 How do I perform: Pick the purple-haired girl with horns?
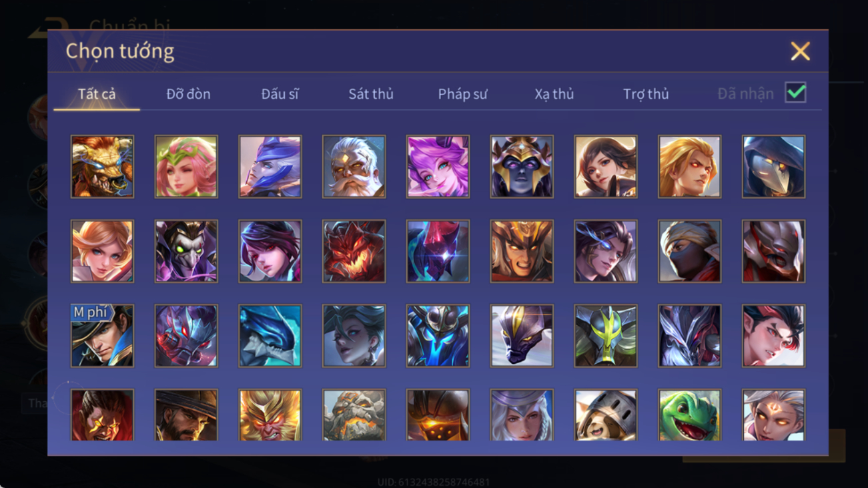[438, 166]
